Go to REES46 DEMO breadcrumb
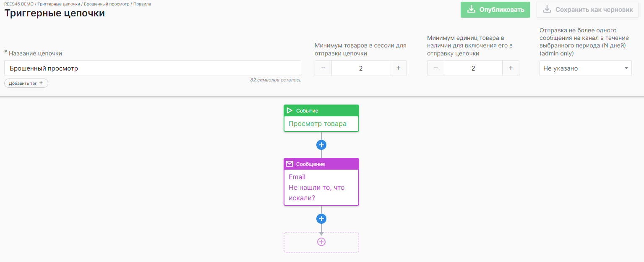 pyautogui.click(x=18, y=4)
